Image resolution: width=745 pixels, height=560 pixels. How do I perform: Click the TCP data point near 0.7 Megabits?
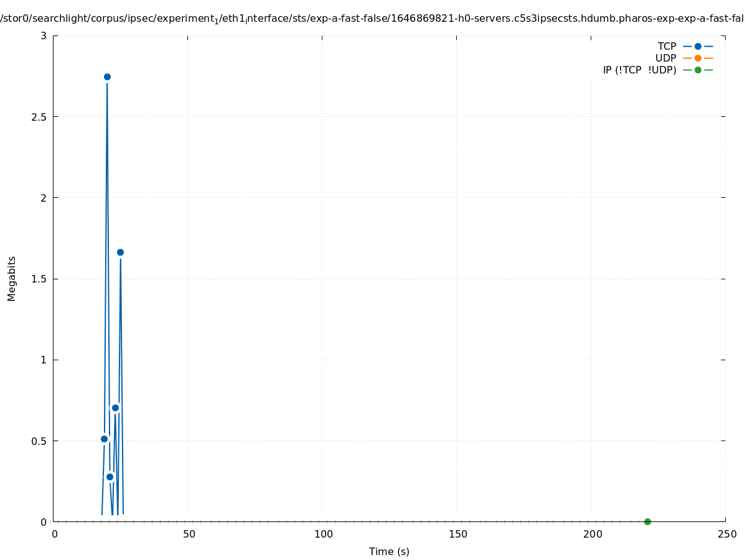coord(115,408)
